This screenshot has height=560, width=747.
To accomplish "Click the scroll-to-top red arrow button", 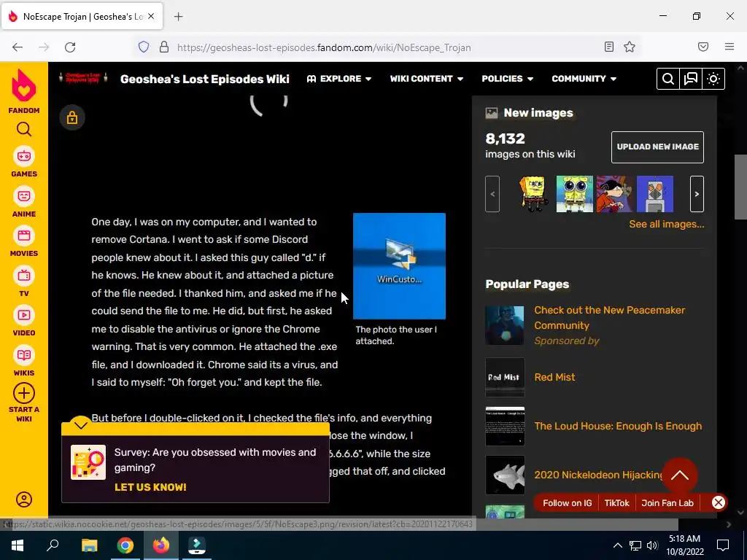I will pyautogui.click(x=680, y=475).
